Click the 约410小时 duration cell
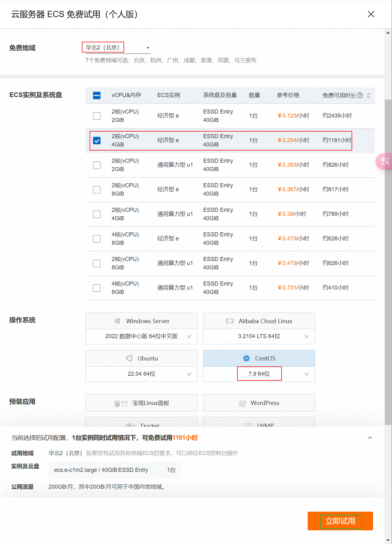 (336, 288)
